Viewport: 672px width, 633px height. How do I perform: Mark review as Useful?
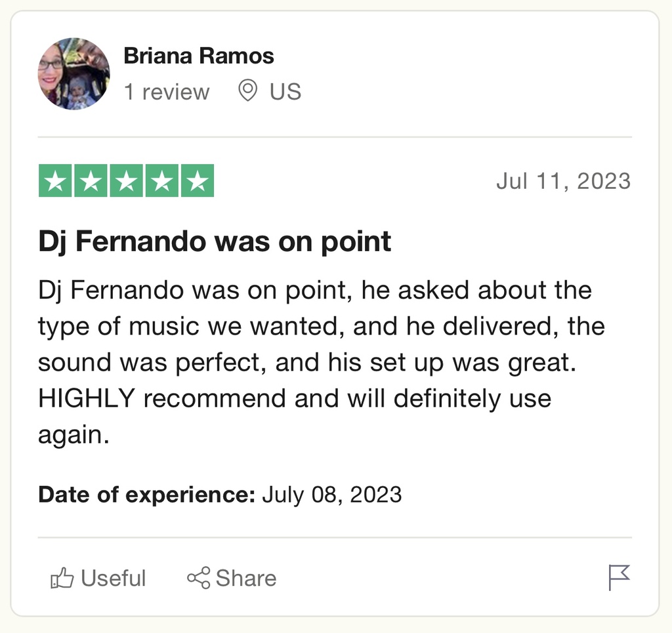(x=98, y=578)
